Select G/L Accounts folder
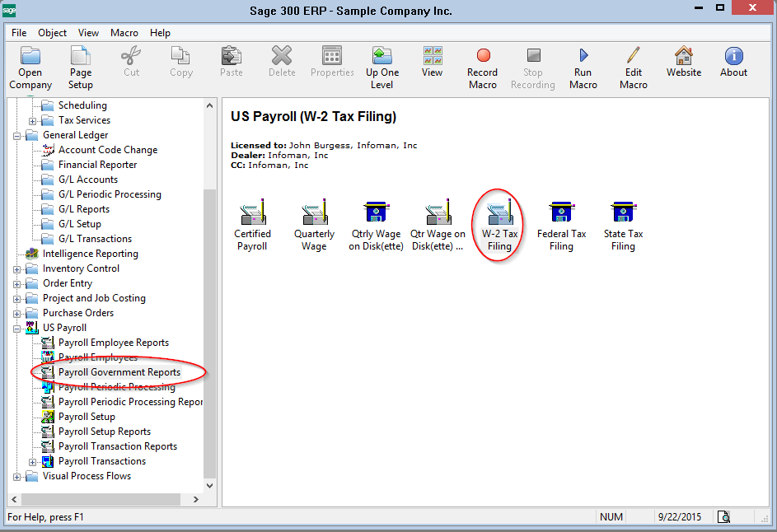This screenshot has height=532, width=777. [87, 180]
